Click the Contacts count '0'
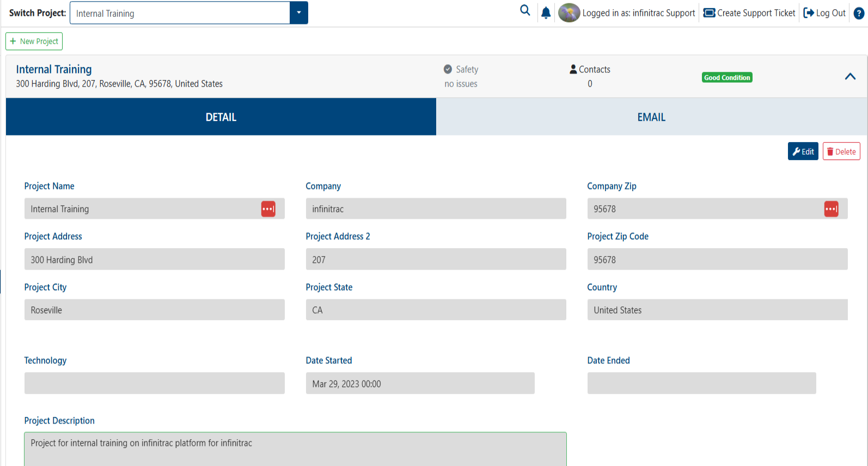Image resolution: width=868 pixels, height=466 pixels. [x=590, y=84]
